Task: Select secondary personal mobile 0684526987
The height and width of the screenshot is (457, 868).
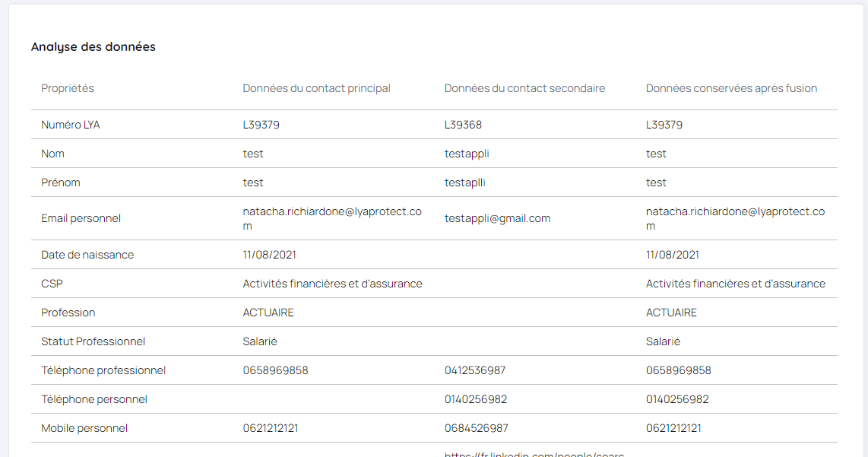Action: [476, 428]
